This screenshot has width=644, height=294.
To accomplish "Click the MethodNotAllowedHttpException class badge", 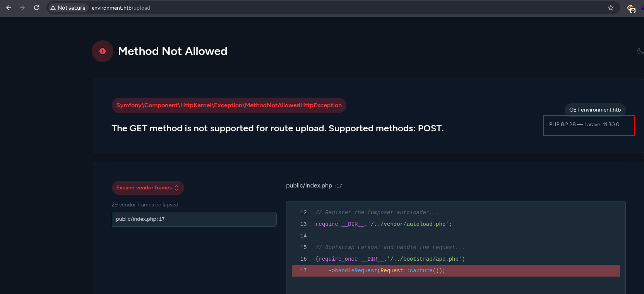I will pyautogui.click(x=229, y=105).
